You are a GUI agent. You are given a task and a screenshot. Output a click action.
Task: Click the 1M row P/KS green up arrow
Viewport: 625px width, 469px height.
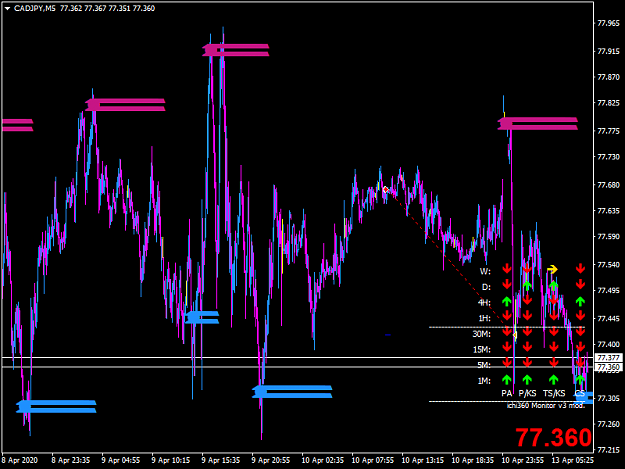point(527,379)
